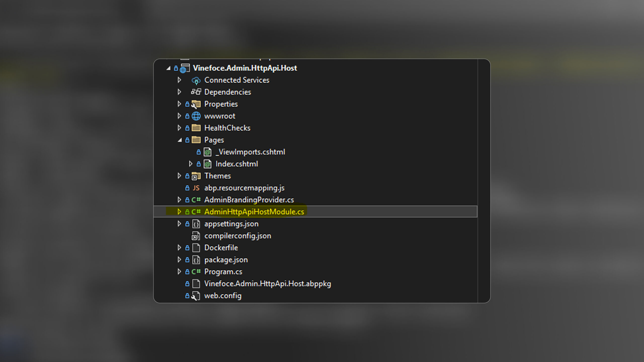
Task: Open Index.cshtml file
Action: [x=237, y=164]
